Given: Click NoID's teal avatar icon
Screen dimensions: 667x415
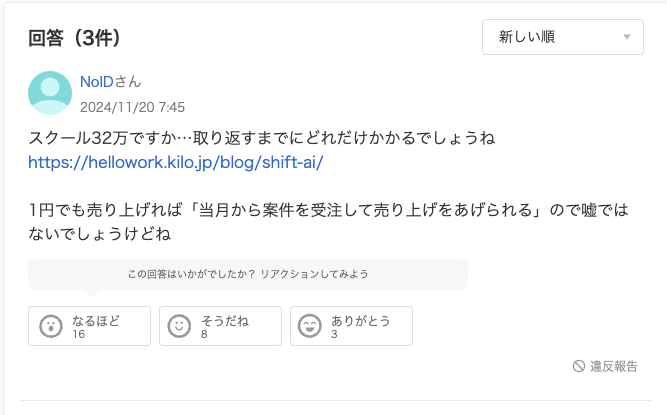Looking at the screenshot, I should click(x=50, y=92).
